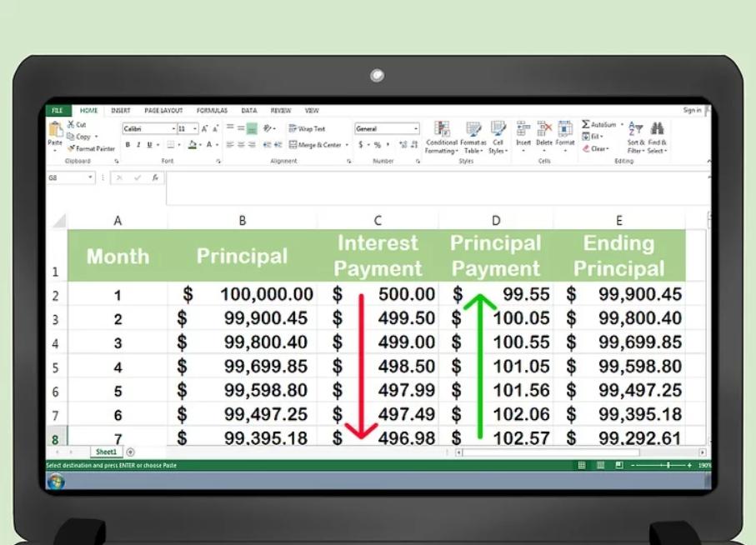Click the accounting dollar format icon

(x=361, y=144)
